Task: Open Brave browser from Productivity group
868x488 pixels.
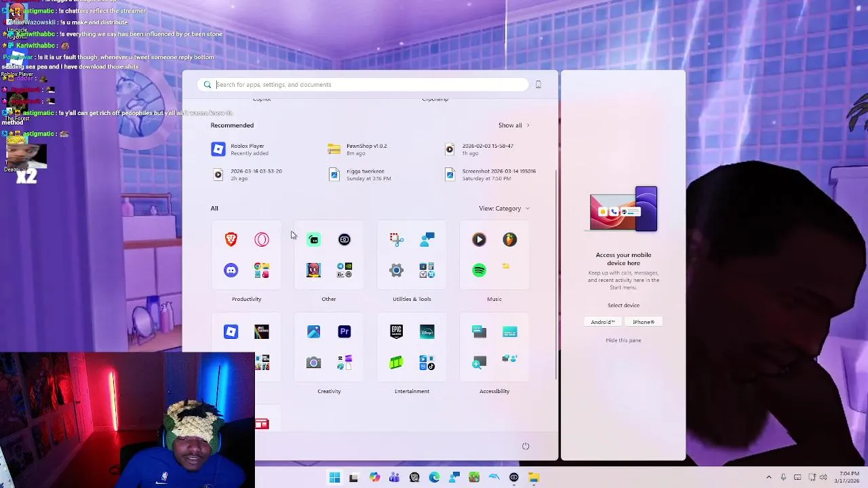Action: [x=231, y=239]
